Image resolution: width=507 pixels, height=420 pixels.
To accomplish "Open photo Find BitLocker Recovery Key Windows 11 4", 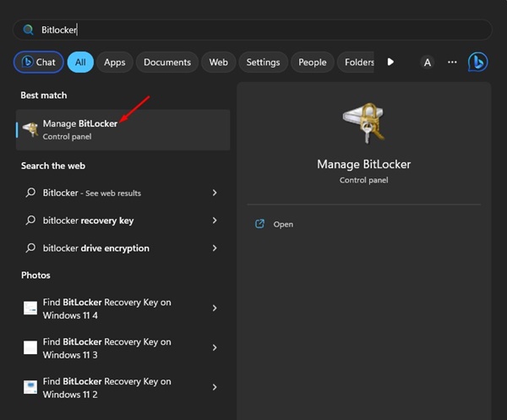I will [123, 308].
